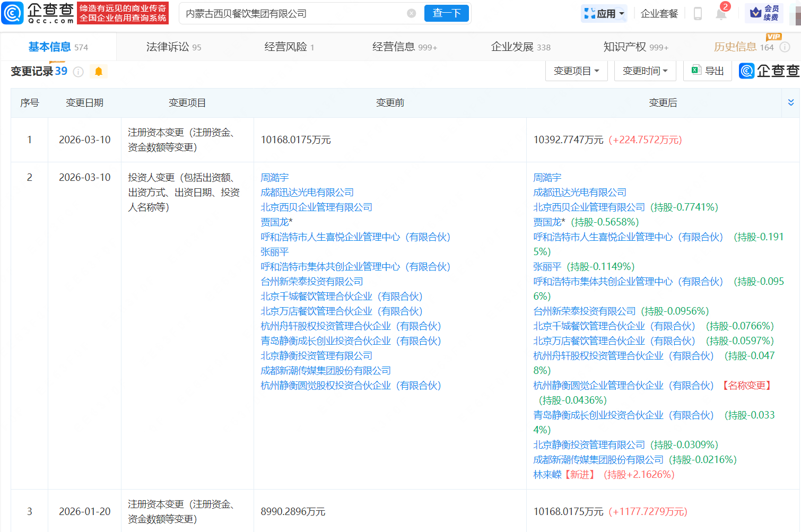Open the 变更项目 filter dropdown
The width and height of the screenshot is (801, 532).
[576, 70]
